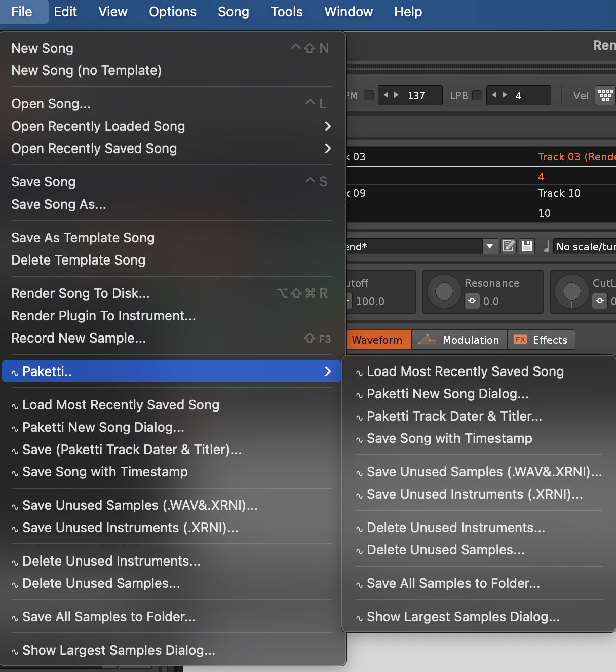
Task: Click the velocity keyboard grid icon
Action: [x=605, y=95]
